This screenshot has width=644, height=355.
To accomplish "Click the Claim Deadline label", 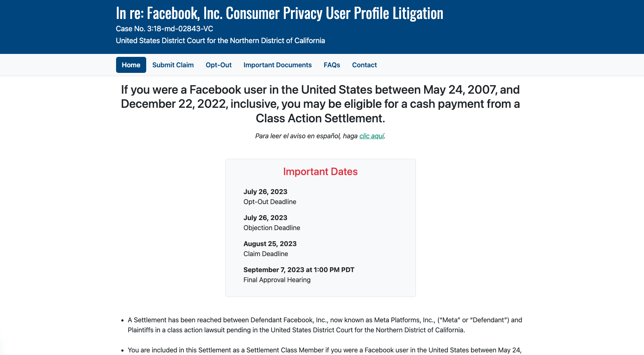I will coord(266,254).
